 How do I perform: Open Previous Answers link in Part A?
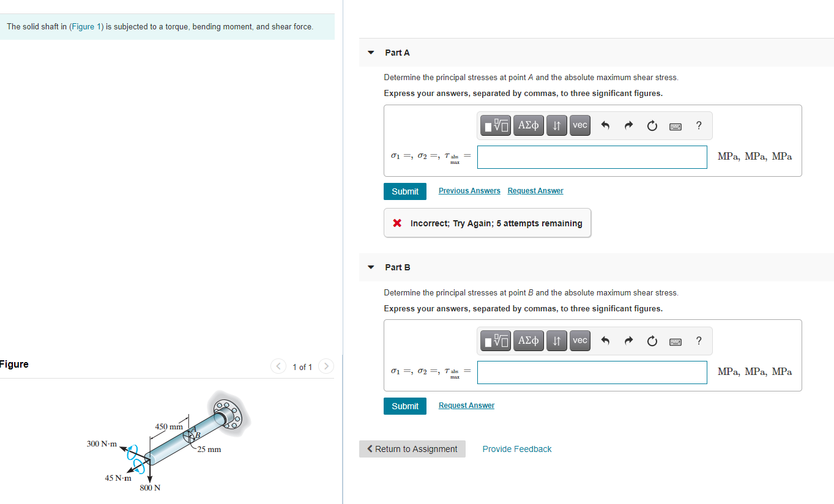(x=469, y=191)
